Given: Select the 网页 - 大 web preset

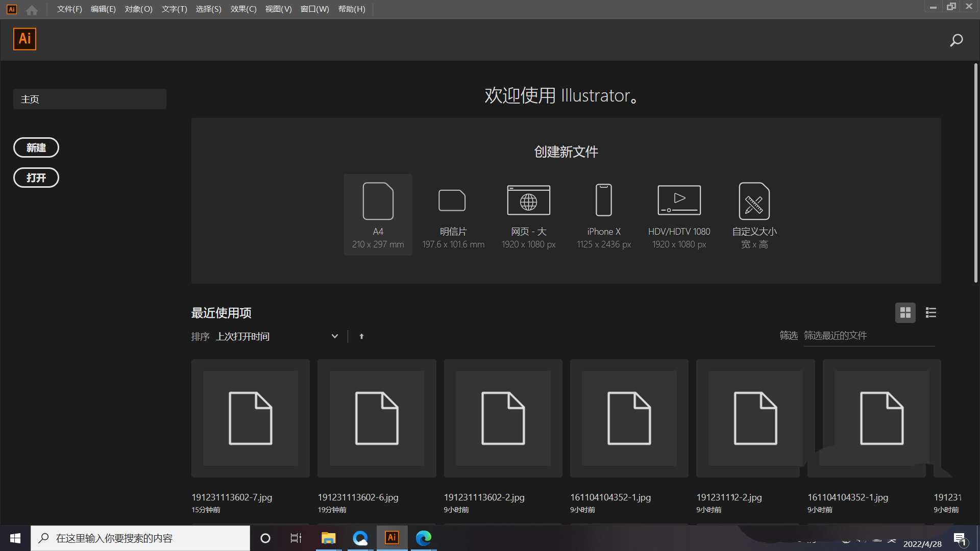Looking at the screenshot, I should click(528, 215).
